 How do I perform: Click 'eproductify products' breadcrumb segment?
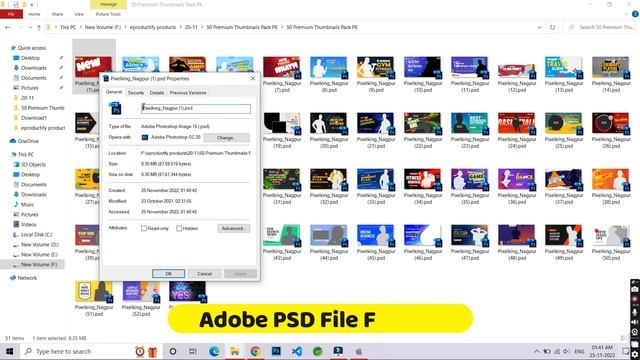(153, 27)
